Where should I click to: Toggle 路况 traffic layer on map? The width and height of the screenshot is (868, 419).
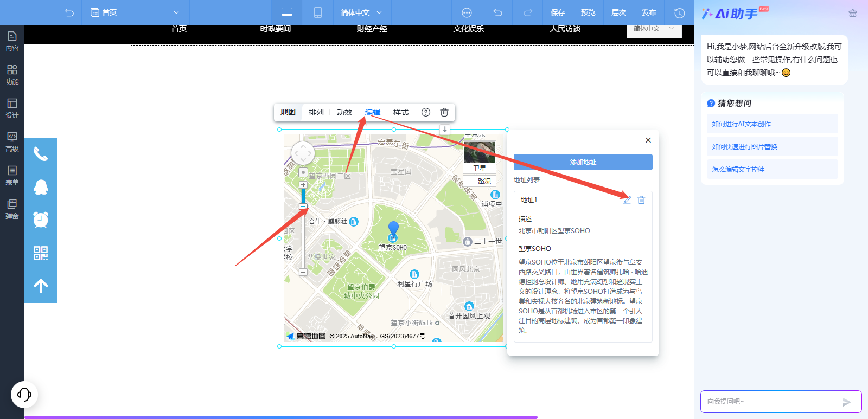480,181
